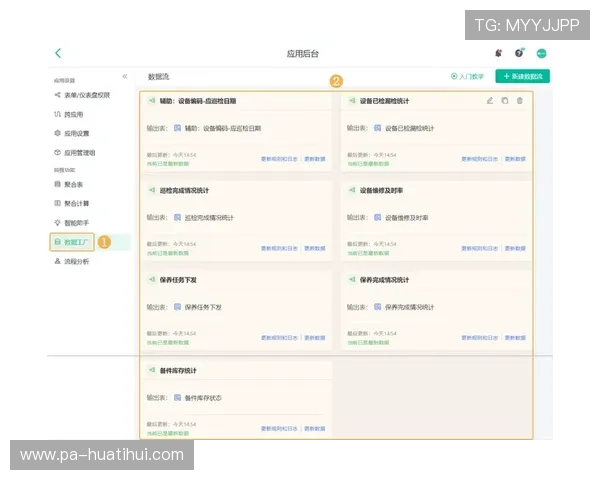The height and width of the screenshot is (480, 600).
Task: Click output table name 设备已检漏检统计
Action: (x=409, y=128)
